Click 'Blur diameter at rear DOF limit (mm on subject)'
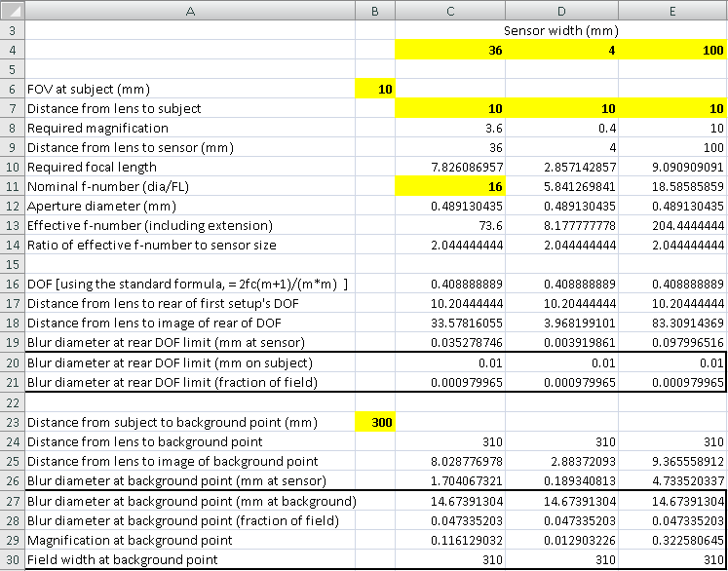728x571 pixels. (170, 362)
